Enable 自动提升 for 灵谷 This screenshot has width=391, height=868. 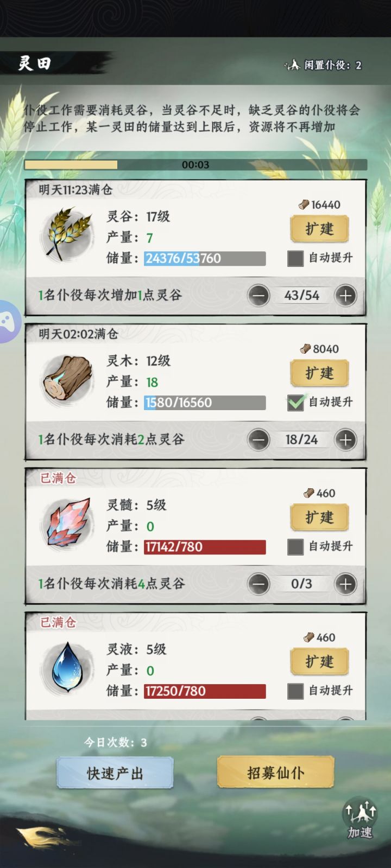click(295, 258)
